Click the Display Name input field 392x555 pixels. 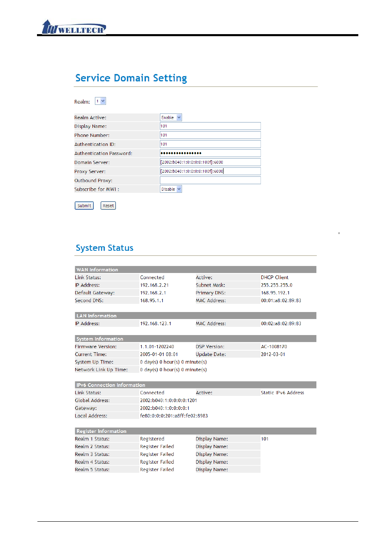pos(210,126)
